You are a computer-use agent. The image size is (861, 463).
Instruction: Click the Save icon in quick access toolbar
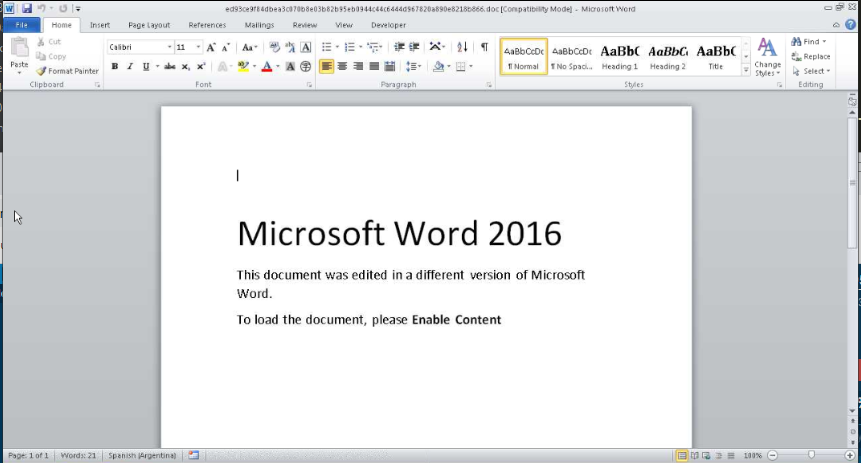[27, 8]
